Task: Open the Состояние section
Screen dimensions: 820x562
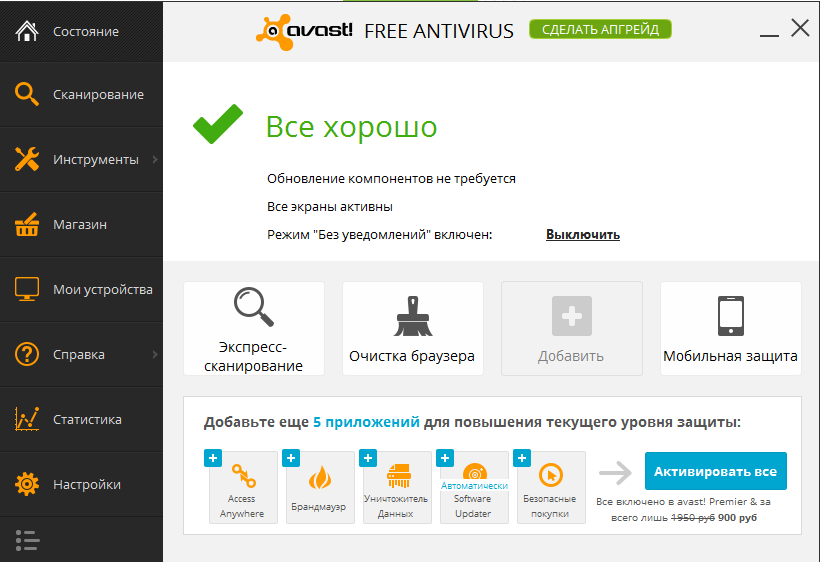Action: click(x=81, y=31)
